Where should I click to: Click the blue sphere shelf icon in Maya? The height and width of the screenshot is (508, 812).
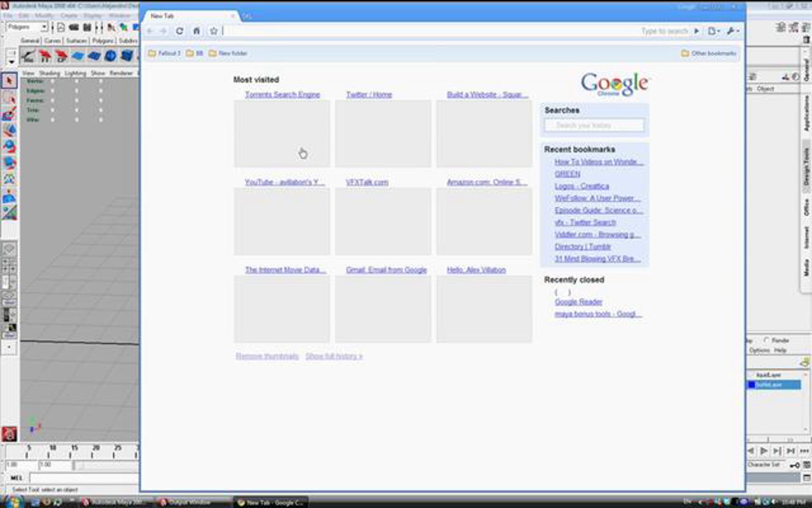click(x=110, y=56)
